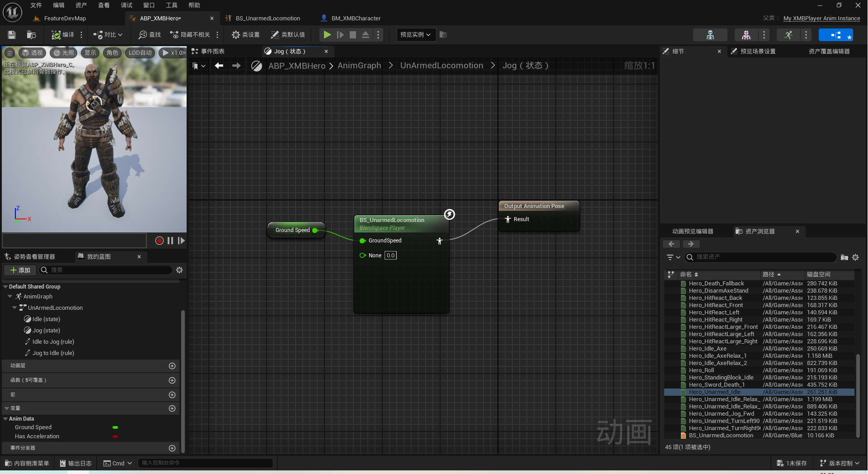
Task: Switch to BS_UnarmedLocomotion tab
Action: 267,19
